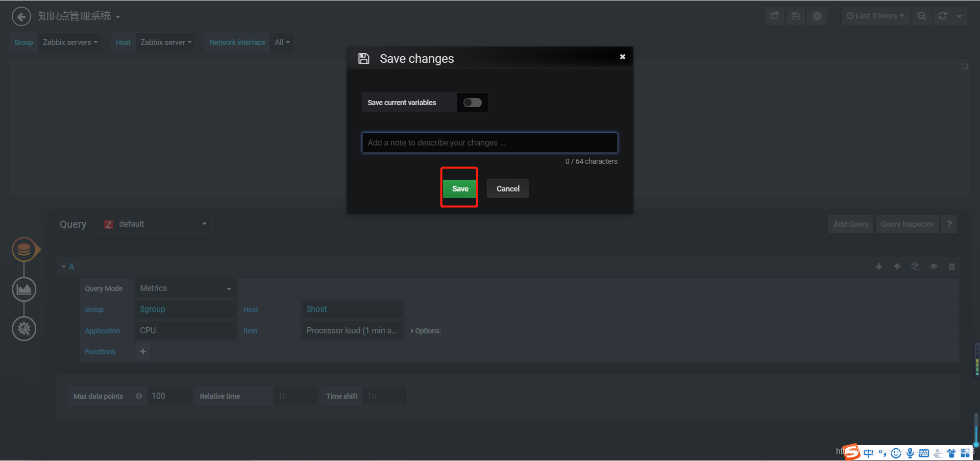Toggle visibility of query A

(x=934, y=266)
